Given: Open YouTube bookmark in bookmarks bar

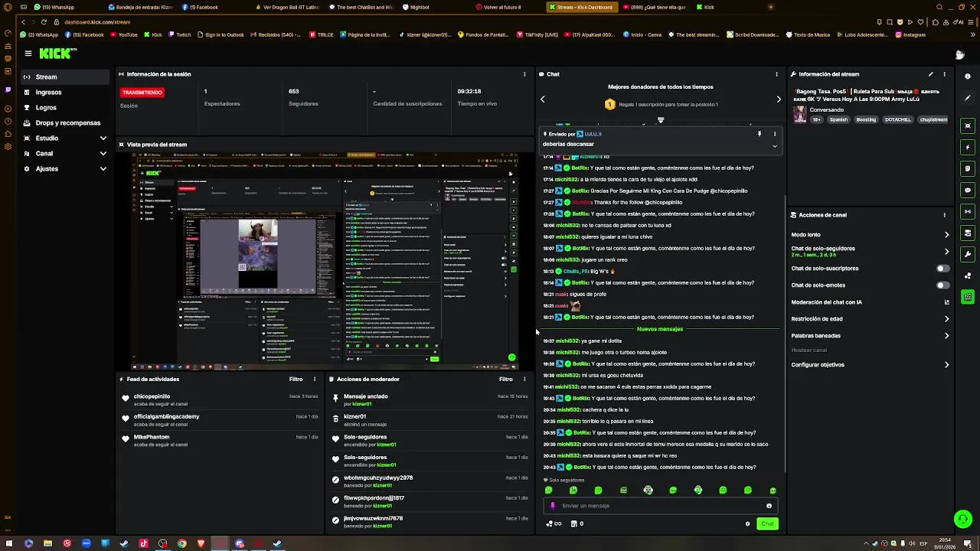Looking at the screenshot, I should click(x=123, y=34).
